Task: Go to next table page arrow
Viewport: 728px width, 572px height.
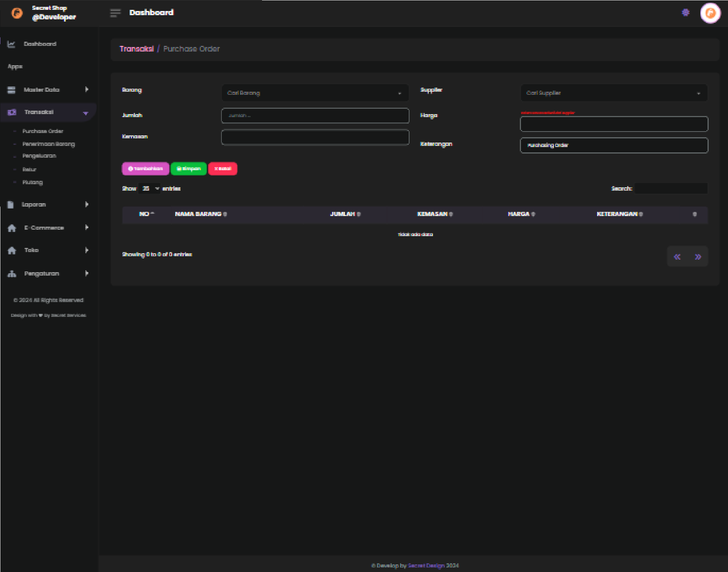Action: [x=698, y=257]
